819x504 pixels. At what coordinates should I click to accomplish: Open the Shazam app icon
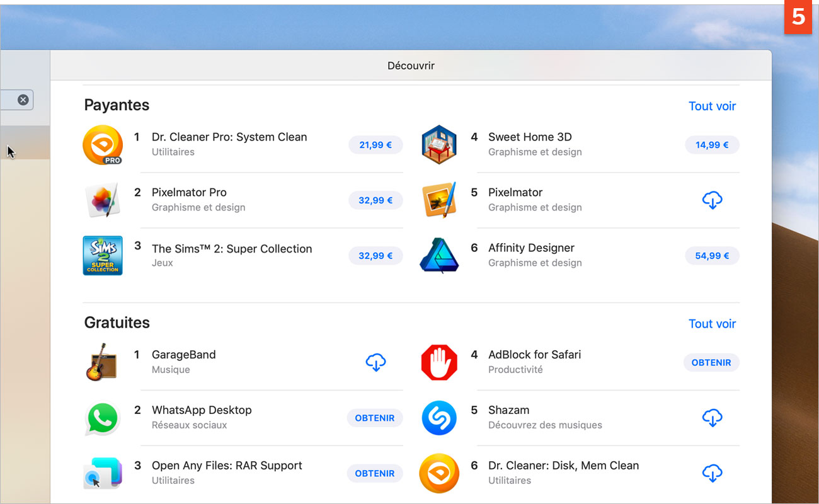click(439, 418)
